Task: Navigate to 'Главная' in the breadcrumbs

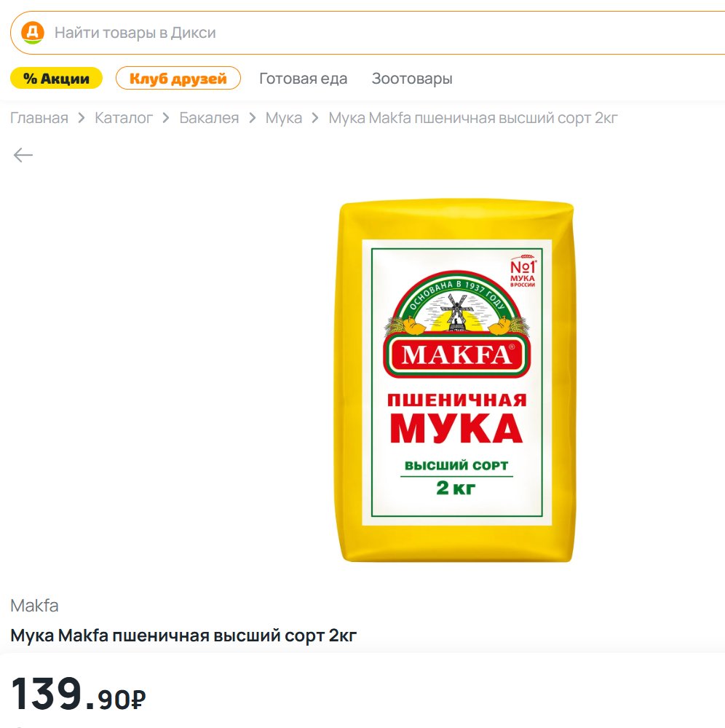Action: coord(39,118)
